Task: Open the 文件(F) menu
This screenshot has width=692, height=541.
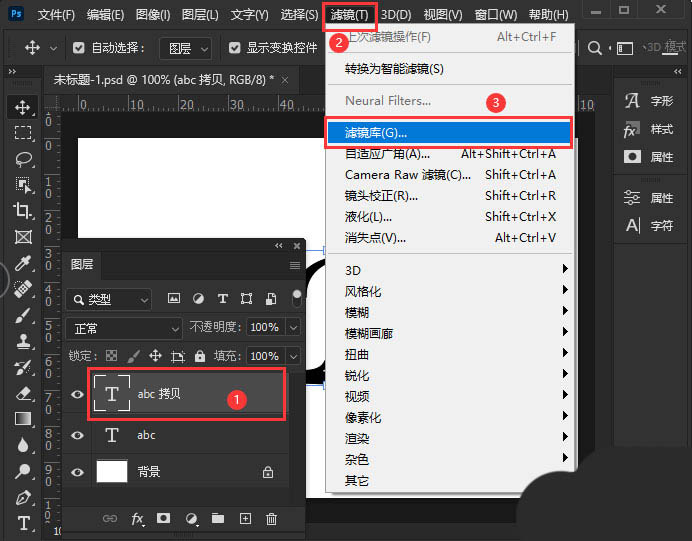Action: coord(56,15)
